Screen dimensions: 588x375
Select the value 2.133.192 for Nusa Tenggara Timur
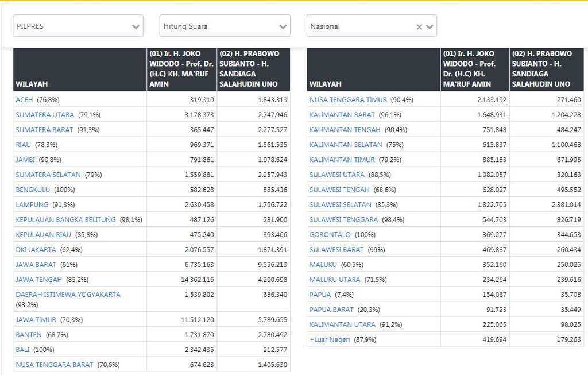point(492,100)
